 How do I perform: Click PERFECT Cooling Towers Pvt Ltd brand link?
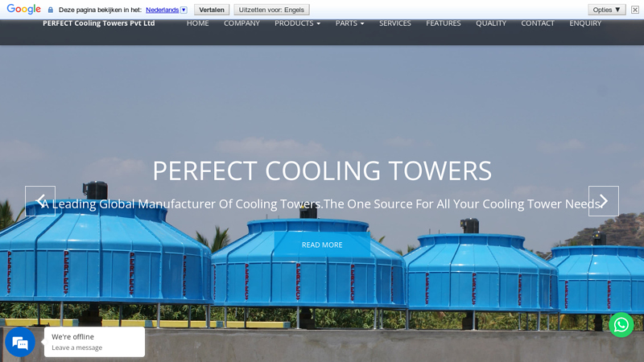pos(98,23)
